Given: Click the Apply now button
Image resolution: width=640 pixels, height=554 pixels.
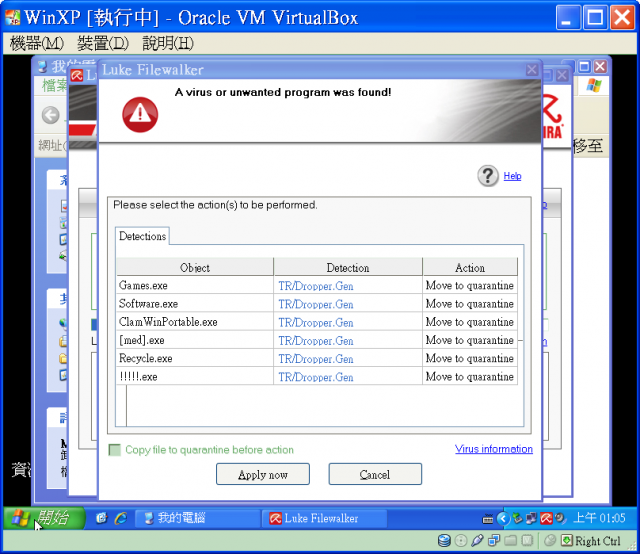Looking at the screenshot, I should 263,474.
